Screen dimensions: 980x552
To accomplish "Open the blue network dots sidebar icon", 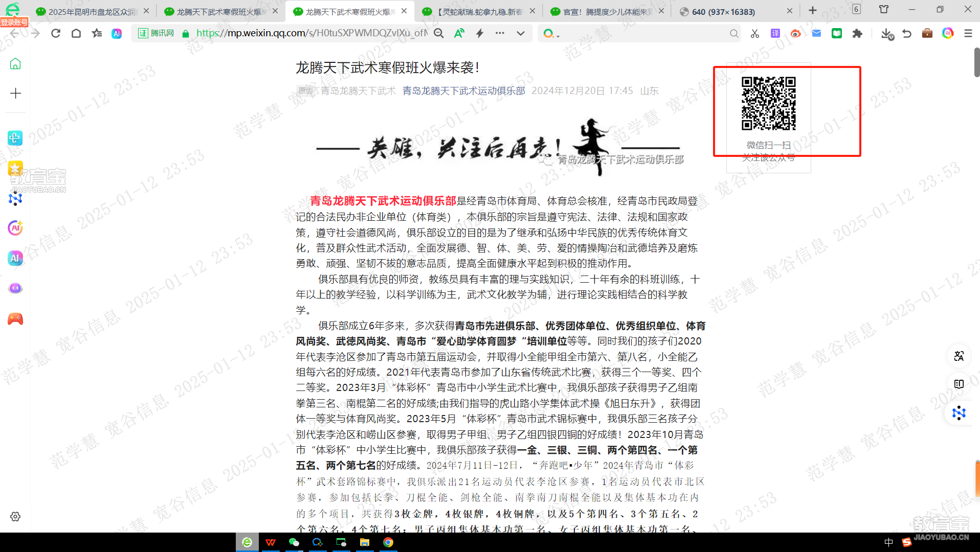I will [15, 198].
